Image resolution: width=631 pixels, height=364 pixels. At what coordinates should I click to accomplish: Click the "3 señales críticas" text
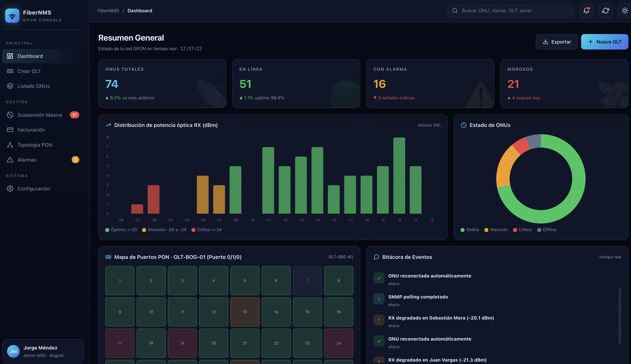[396, 98]
